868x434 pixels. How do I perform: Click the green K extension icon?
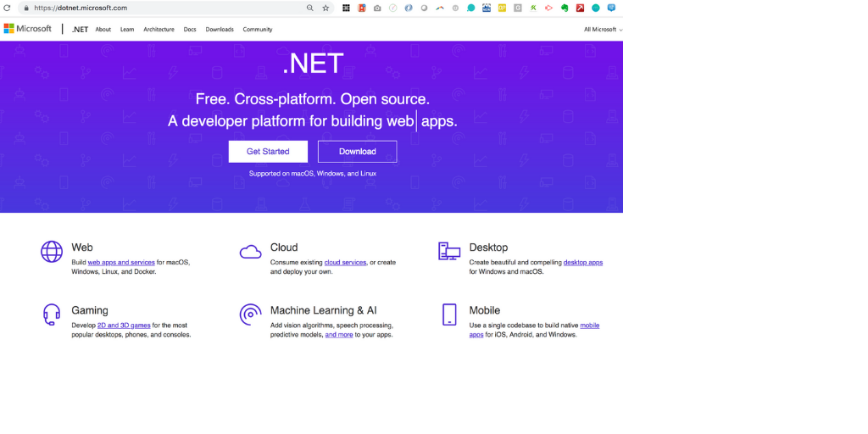tap(533, 8)
